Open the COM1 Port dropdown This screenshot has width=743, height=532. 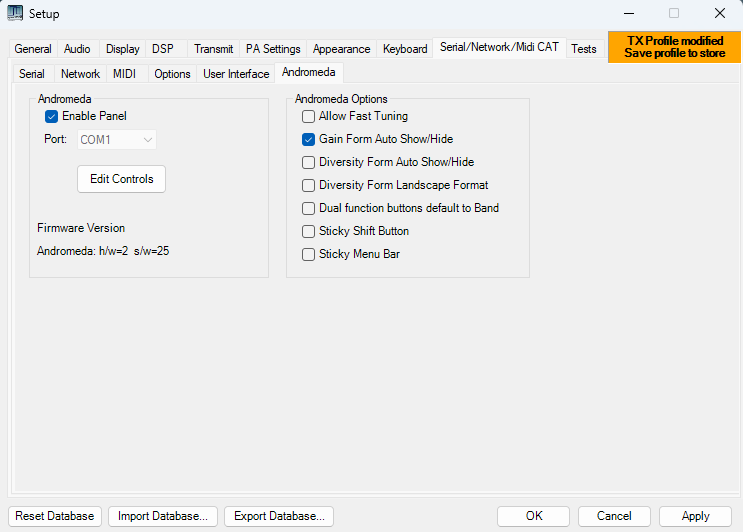coord(117,140)
